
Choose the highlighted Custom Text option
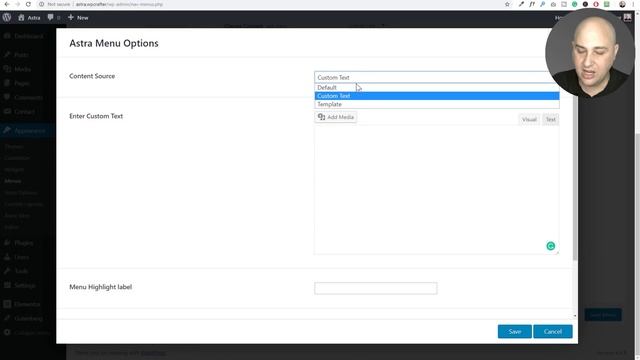[437, 96]
